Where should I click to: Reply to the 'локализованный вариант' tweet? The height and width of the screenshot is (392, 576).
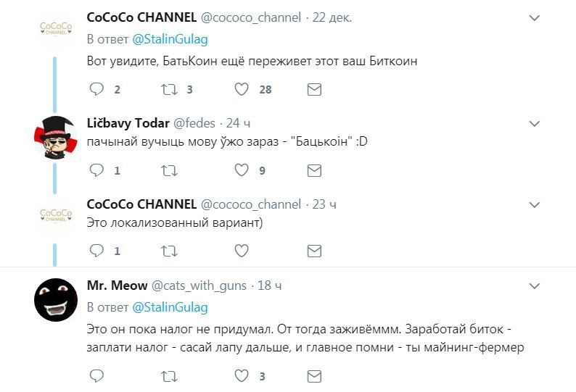[x=96, y=251]
